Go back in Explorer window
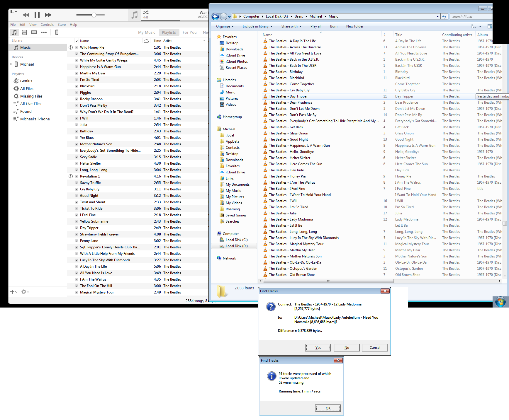 pyautogui.click(x=215, y=16)
